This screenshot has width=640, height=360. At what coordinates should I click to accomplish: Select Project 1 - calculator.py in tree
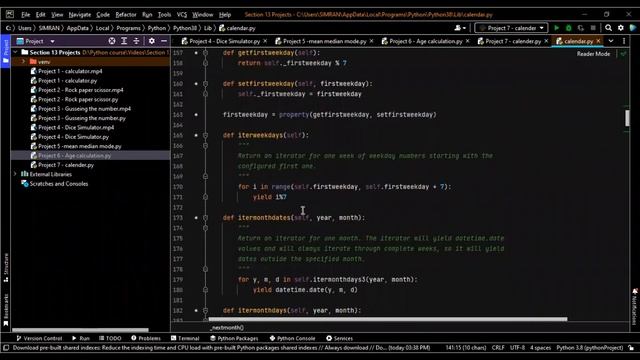67,80
